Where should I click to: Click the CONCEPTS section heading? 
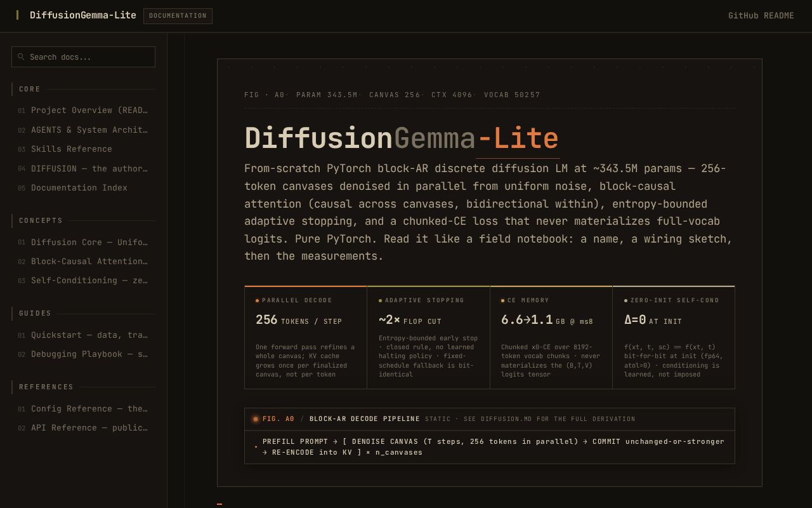[41, 220]
